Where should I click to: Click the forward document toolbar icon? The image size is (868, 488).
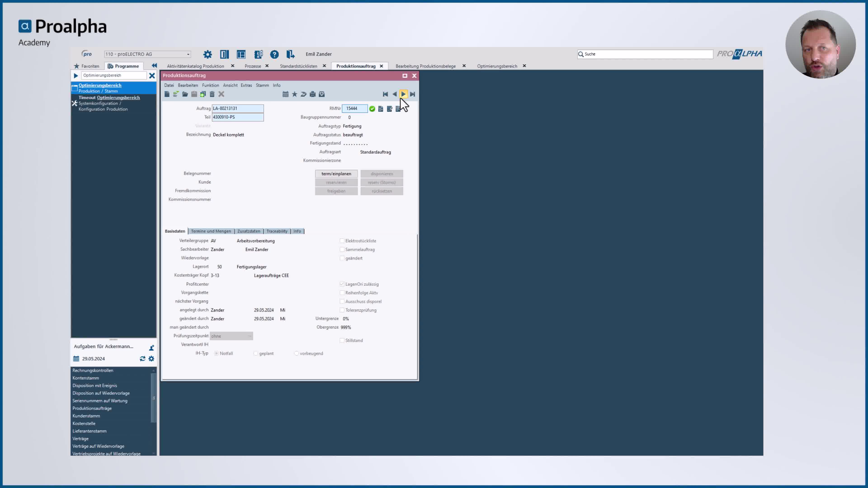click(x=304, y=94)
